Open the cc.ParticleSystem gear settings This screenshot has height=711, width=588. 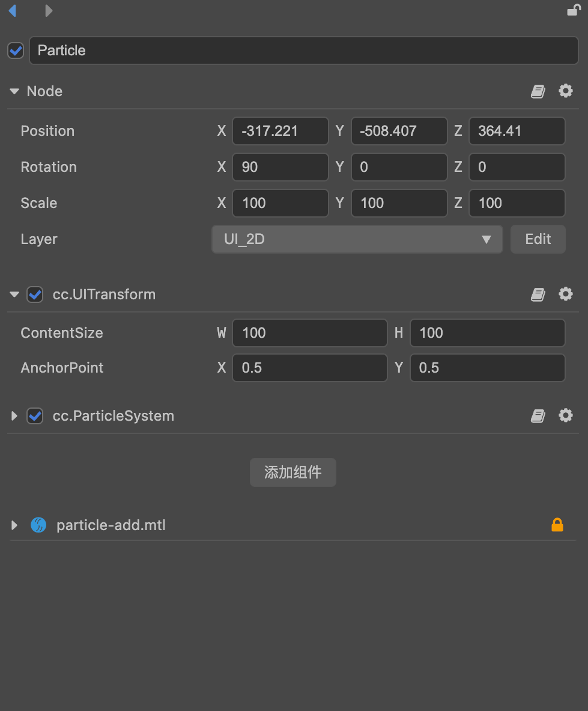pyautogui.click(x=566, y=415)
